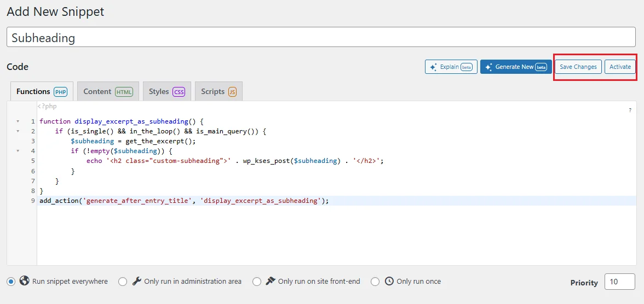Click the sparkle icon on Explain button
Viewport: 644px width, 304px height.
coord(433,67)
